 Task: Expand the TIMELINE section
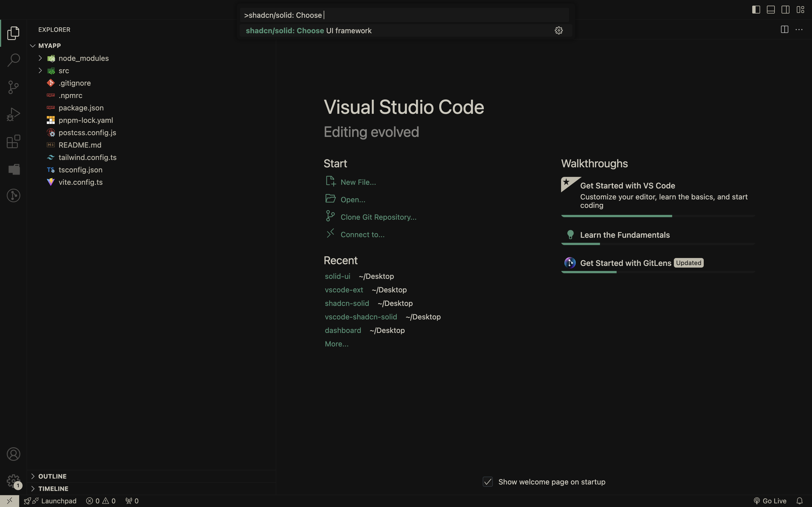(x=53, y=489)
